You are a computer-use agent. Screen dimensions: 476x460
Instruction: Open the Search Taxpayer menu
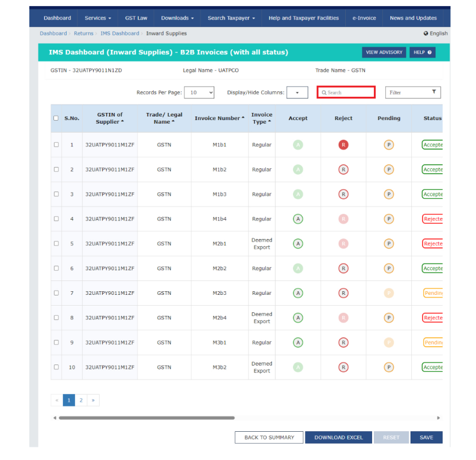pos(231,18)
